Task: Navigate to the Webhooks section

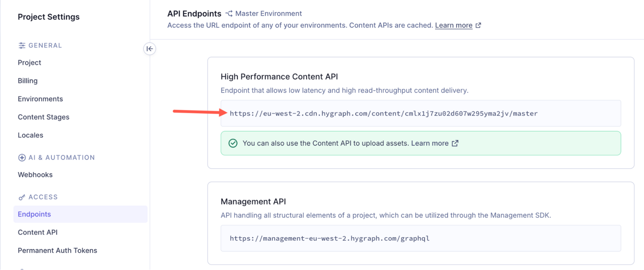Action: pyautogui.click(x=35, y=174)
